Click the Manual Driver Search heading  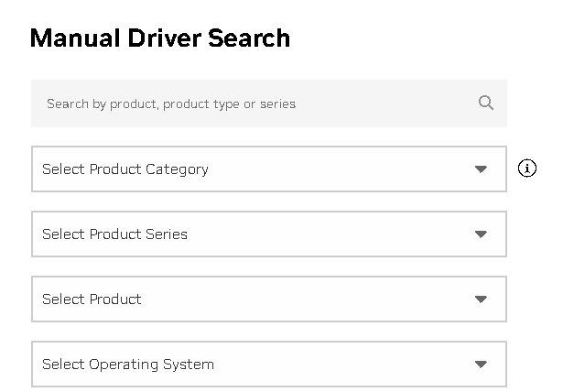[160, 38]
